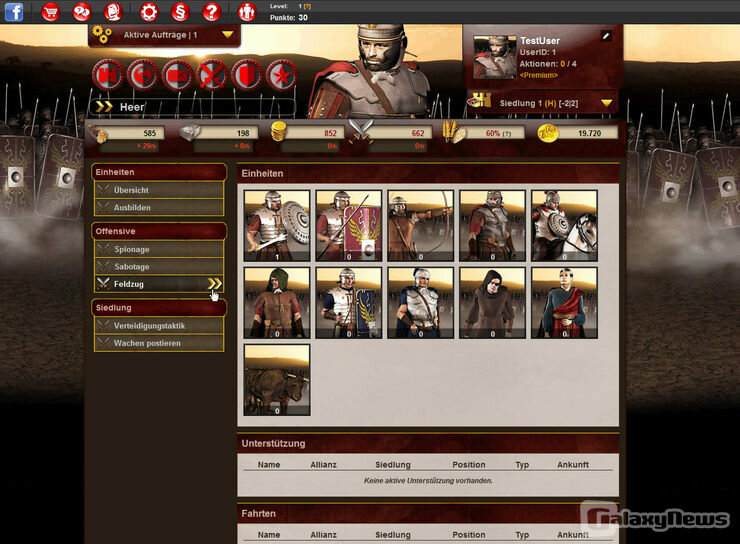740x544 pixels.
Task: Click the stone resource icon
Action: pos(191,133)
